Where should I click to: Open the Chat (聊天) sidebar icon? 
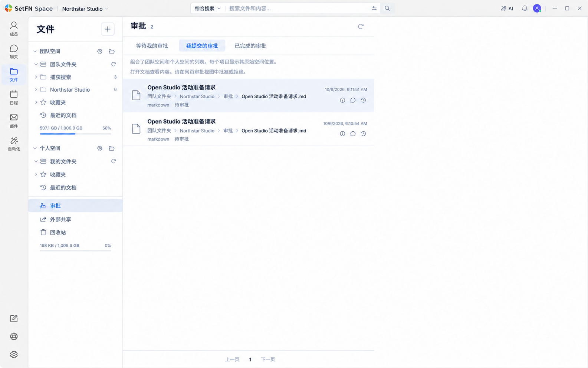[x=14, y=52]
